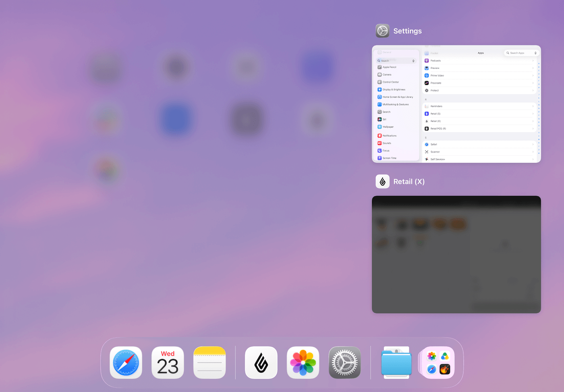The height and width of the screenshot is (392, 564).
Task: Open Safari from the dock
Action: tap(126, 363)
